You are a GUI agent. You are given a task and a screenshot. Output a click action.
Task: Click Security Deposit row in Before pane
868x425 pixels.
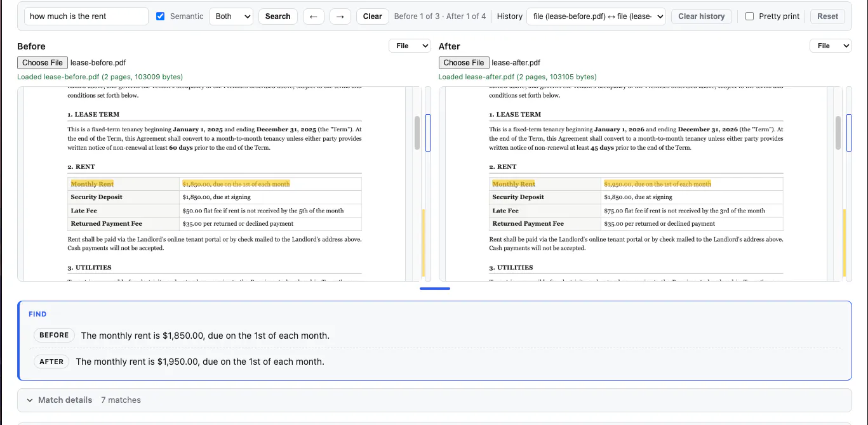215,197
